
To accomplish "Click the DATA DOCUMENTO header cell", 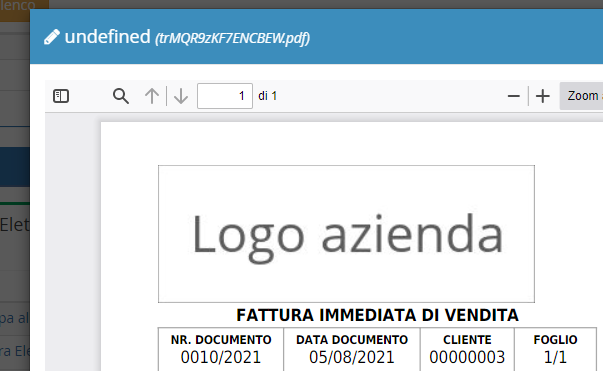I will 352,340.
